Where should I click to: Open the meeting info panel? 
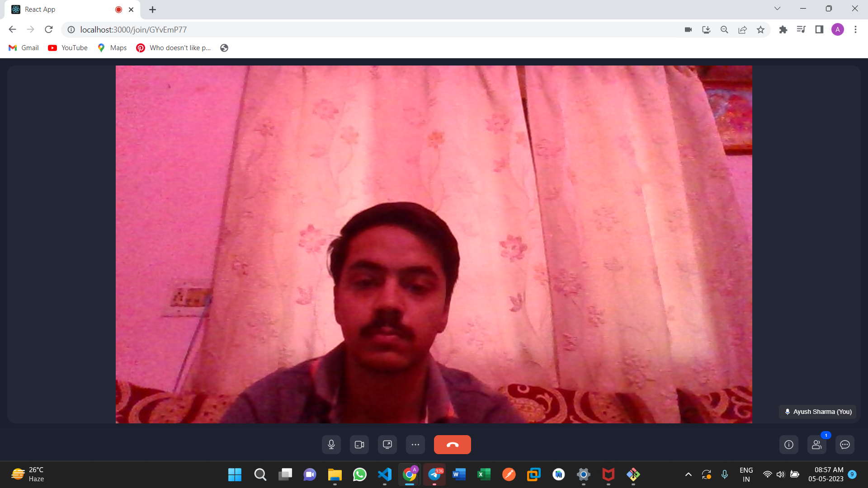point(788,444)
